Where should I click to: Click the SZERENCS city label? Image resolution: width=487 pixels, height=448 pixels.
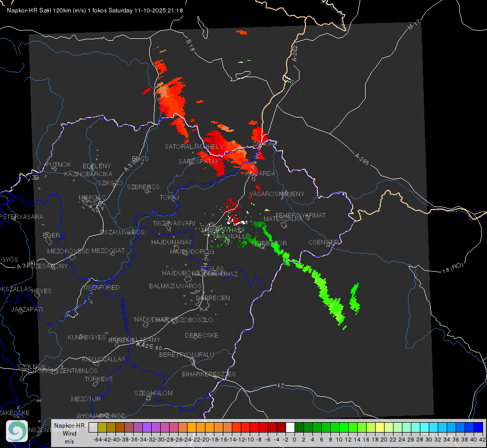(143, 187)
